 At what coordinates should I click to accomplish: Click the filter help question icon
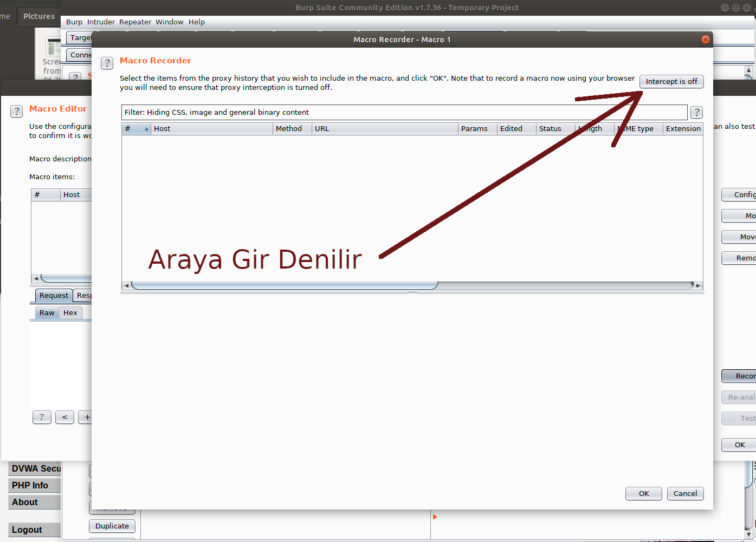pyautogui.click(x=697, y=112)
